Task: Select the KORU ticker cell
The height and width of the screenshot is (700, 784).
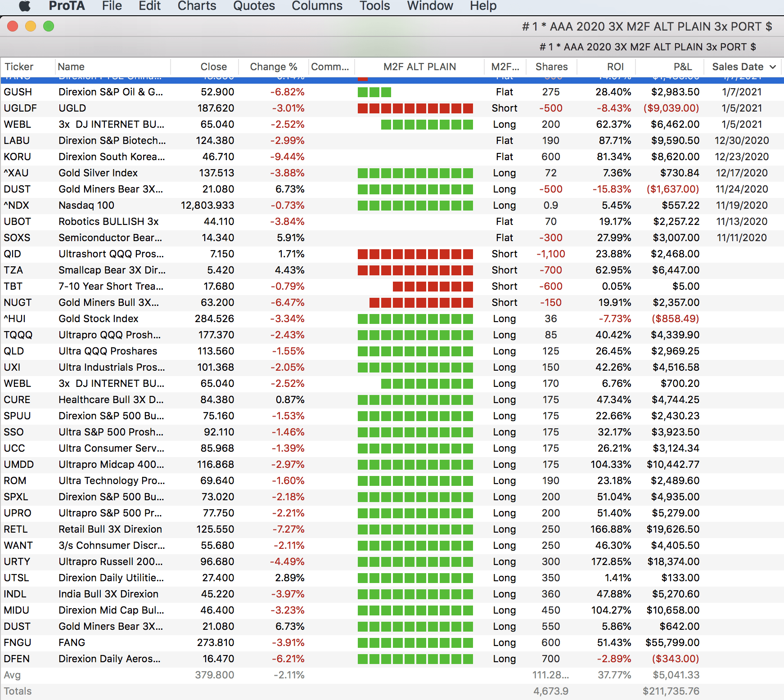Action: click(18, 157)
